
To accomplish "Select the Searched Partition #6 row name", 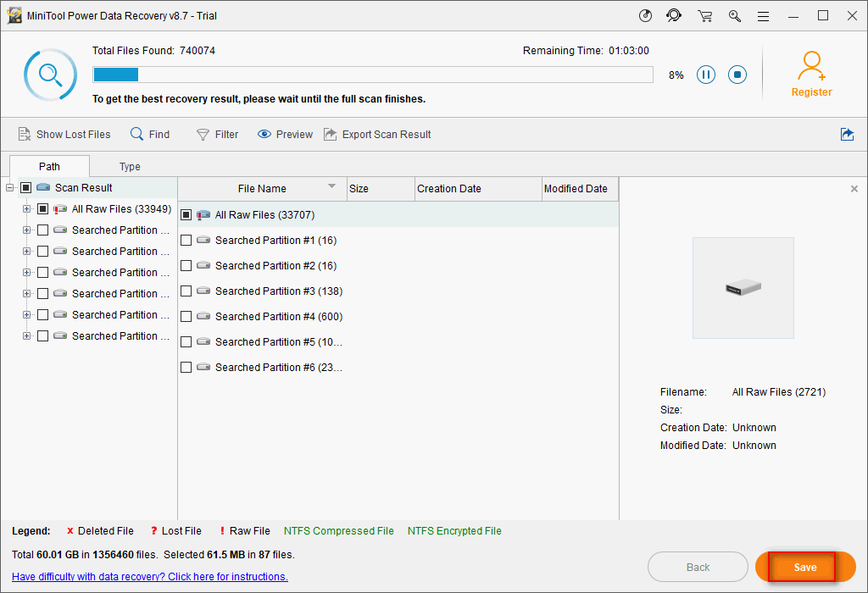I will (x=279, y=368).
